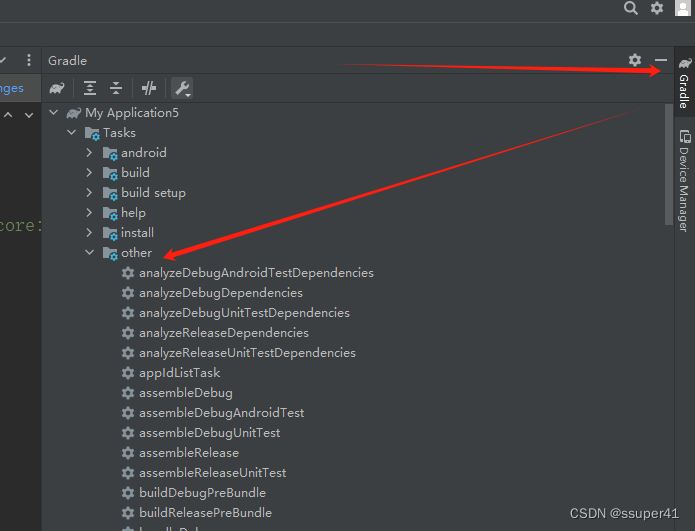Click the down arrow next-change button

(x=29, y=115)
